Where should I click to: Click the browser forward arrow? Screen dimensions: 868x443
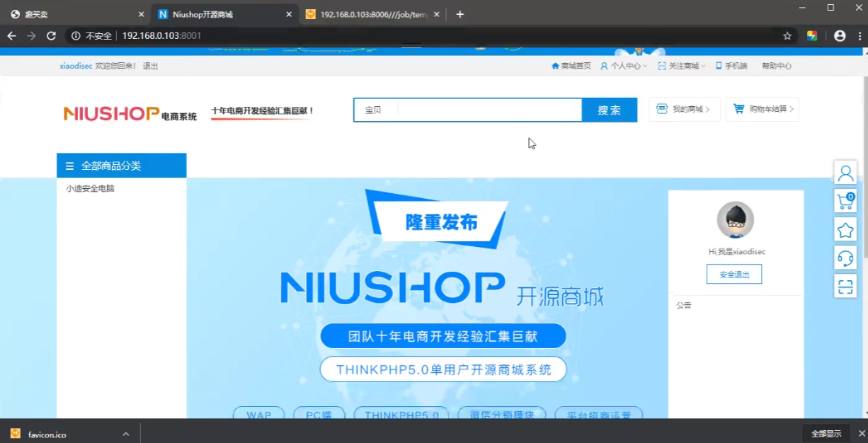(x=31, y=35)
